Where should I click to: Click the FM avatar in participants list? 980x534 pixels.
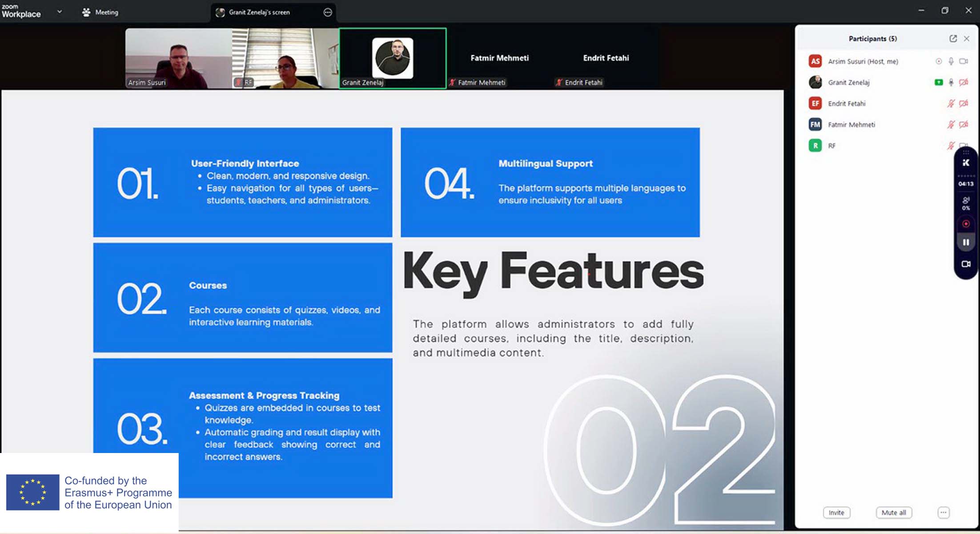click(815, 125)
